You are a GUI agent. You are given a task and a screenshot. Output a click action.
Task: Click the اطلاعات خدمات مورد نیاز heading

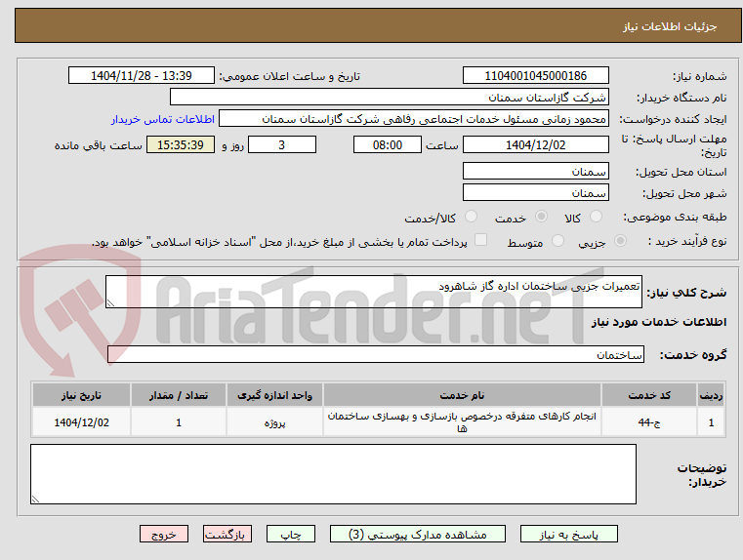point(659,322)
